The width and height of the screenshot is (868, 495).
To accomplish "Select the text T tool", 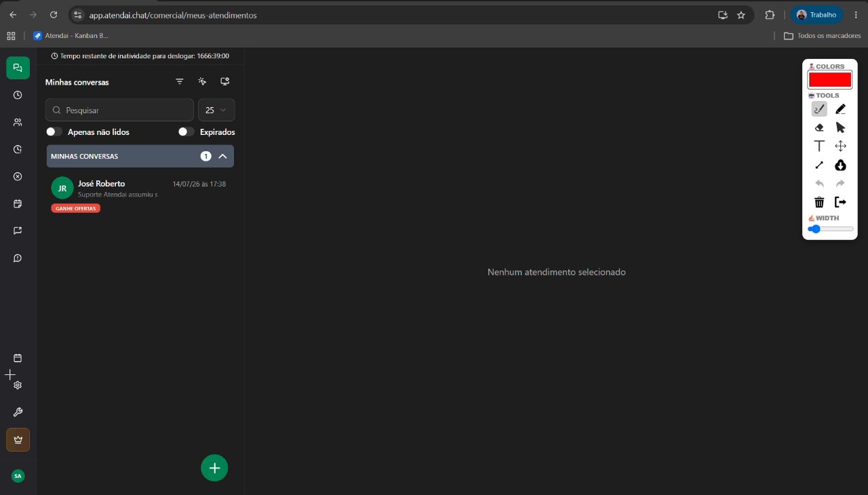I will [819, 146].
